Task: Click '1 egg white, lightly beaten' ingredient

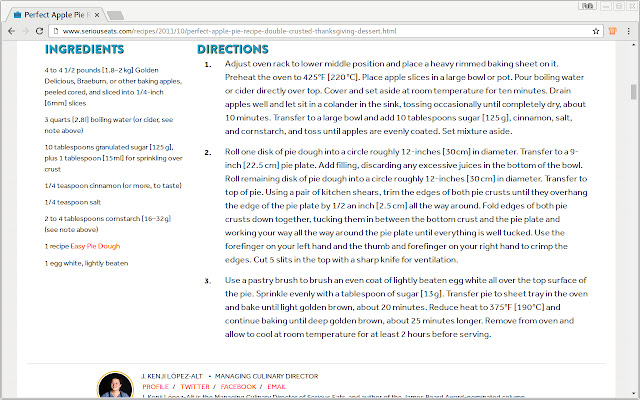Action: pos(86,263)
